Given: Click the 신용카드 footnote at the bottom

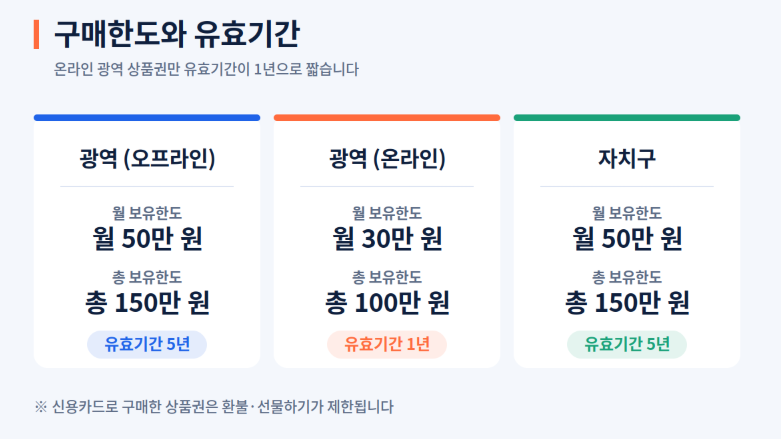Looking at the screenshot, I should click(x=214, y=407).
